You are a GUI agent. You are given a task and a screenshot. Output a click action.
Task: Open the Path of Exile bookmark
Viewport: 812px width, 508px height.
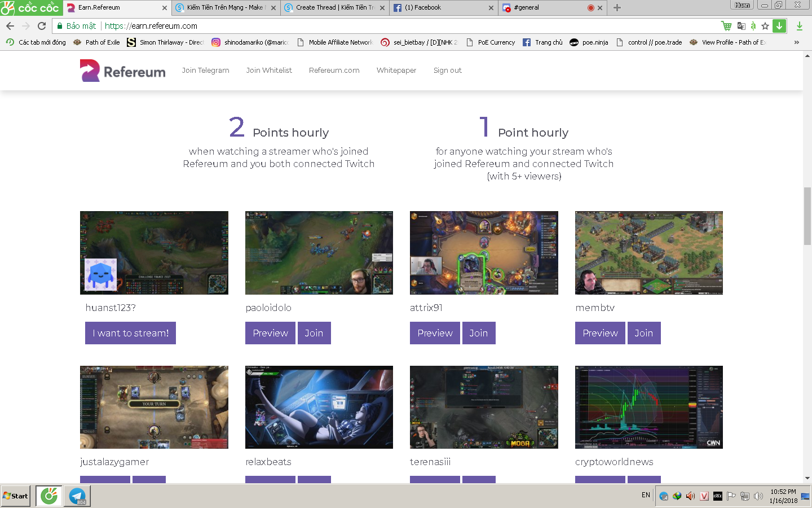click(x=96, y=42)
